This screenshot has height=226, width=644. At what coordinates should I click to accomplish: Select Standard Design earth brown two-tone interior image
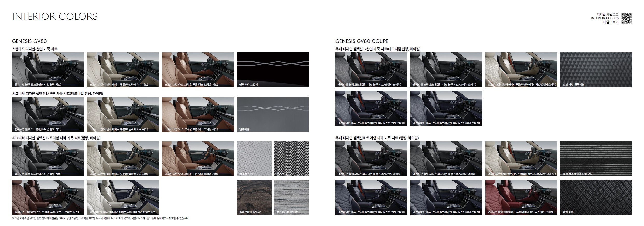coord(198,70)
